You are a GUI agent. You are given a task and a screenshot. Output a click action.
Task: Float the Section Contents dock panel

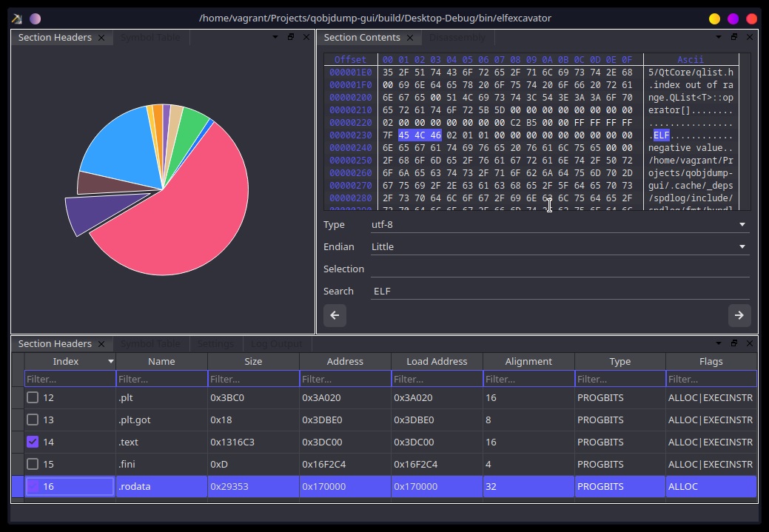coord(734,37)
